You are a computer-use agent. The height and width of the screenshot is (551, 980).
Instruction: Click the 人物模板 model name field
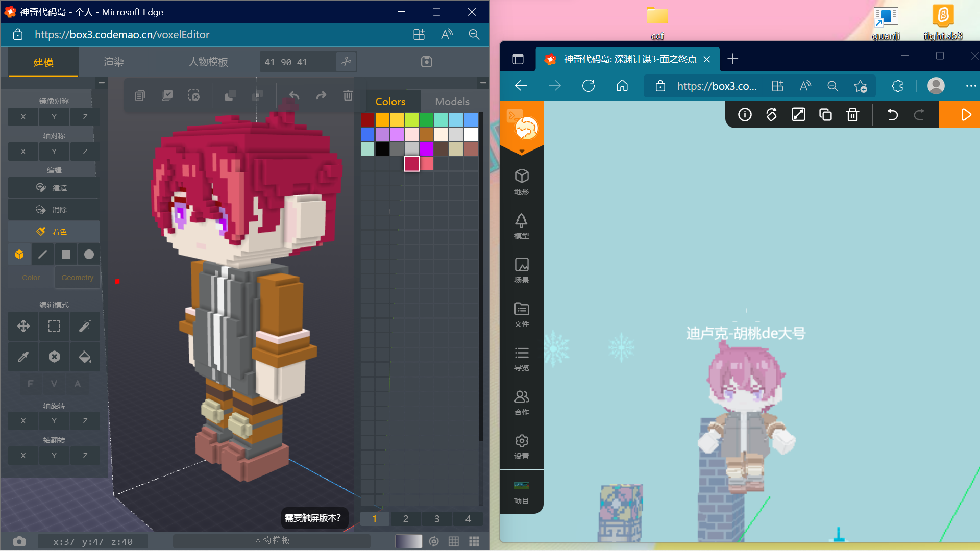click(x=272, y=541)
